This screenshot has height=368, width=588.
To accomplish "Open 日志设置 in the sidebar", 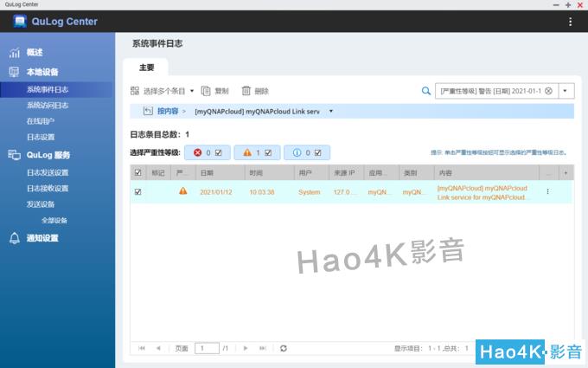I will tap(41, 137).
